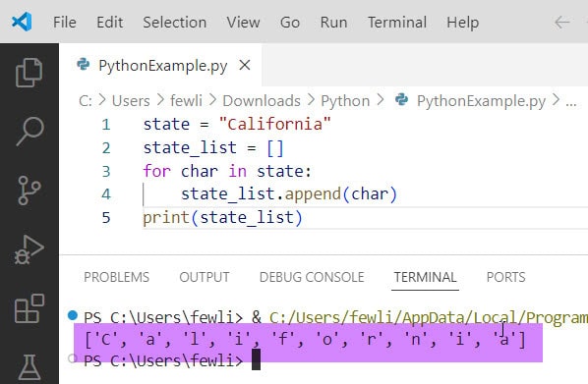
Task: Go back using navigation arrow
Action: pos(561,23)
